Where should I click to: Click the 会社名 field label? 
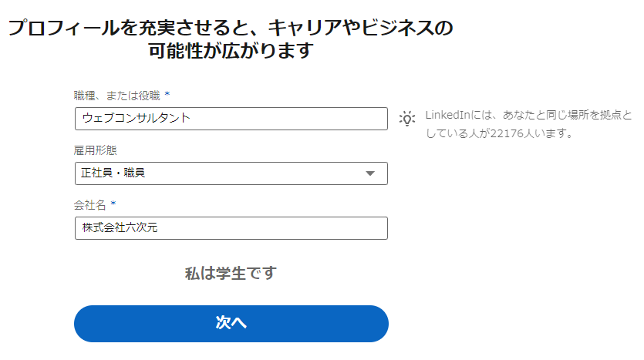tap(90, 205)
